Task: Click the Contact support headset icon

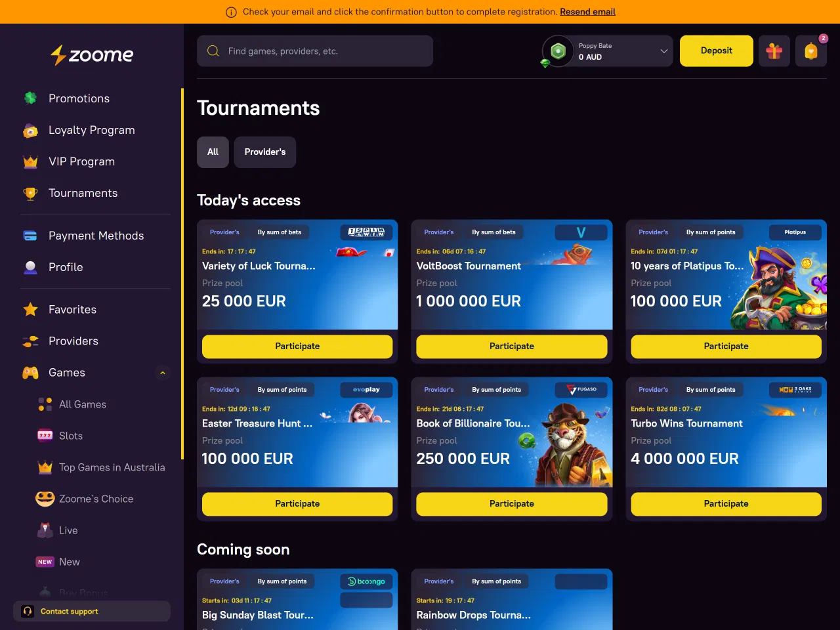Action: [28, 611]
